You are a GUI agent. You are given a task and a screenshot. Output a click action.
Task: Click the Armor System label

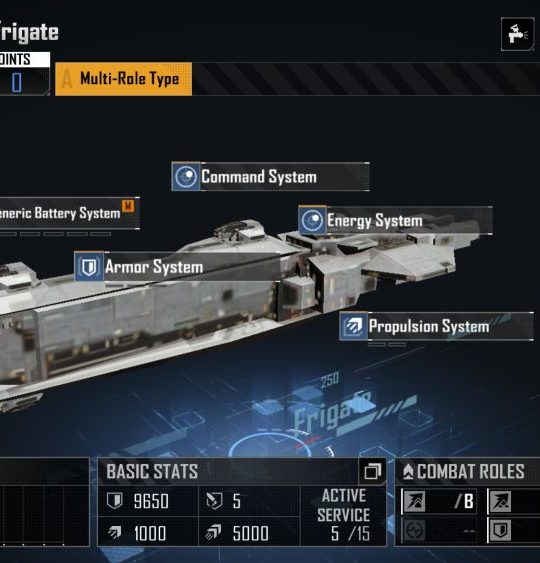[x=177, y=266]
